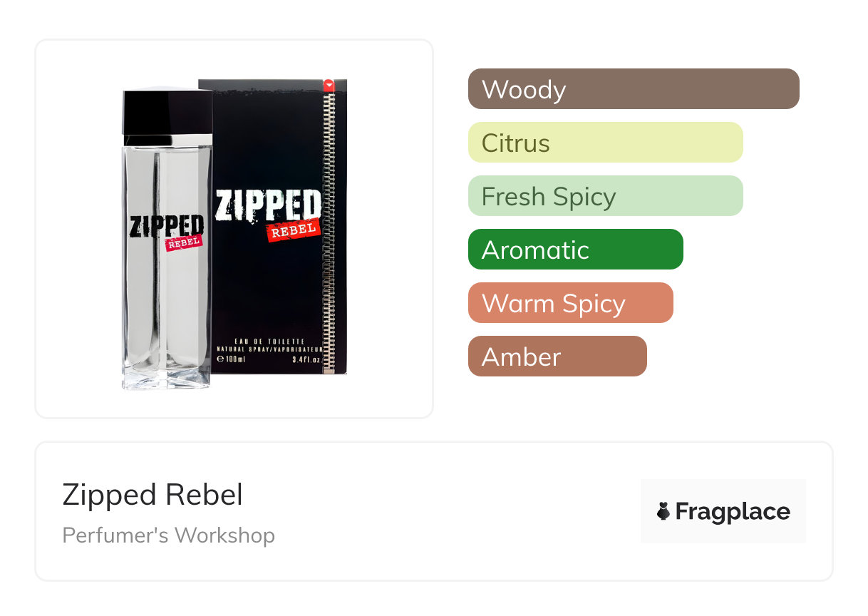Click the ZIPPED text on glass bottle
The image size is (868, 616).
click(165, 226)
